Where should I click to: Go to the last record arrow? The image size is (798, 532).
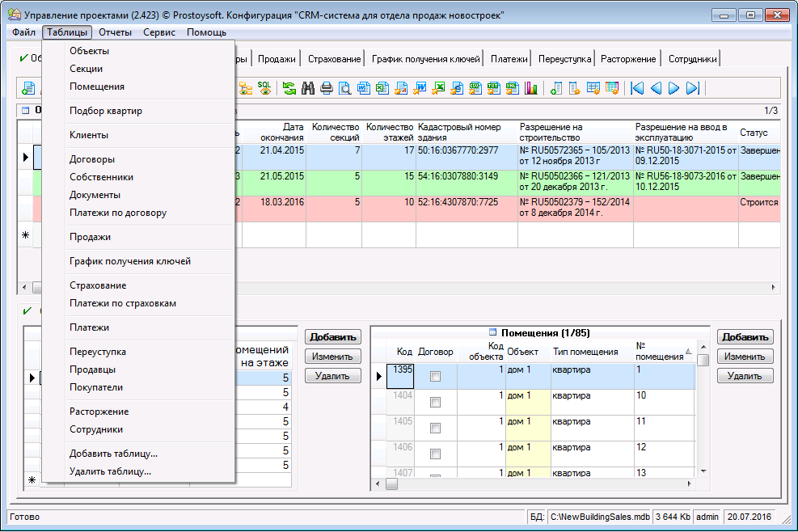coord(692,88)
